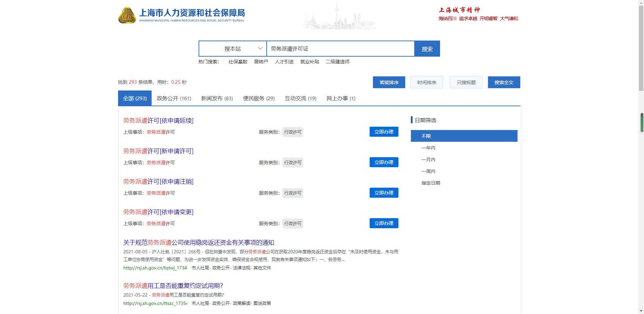Viewport: 644px width, 314px height.
Task: Click 立即办理 for 依申请注销
Action: point(384,193)
